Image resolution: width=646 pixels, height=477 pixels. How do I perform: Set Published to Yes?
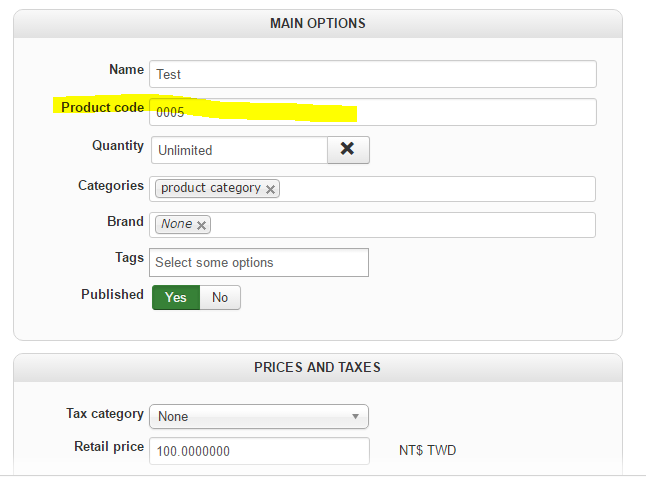click(176, 297)
